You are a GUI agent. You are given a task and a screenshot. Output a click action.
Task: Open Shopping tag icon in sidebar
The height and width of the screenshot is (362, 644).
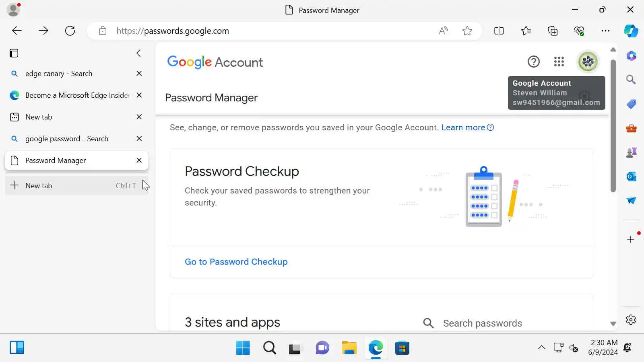tap(631, 104)
